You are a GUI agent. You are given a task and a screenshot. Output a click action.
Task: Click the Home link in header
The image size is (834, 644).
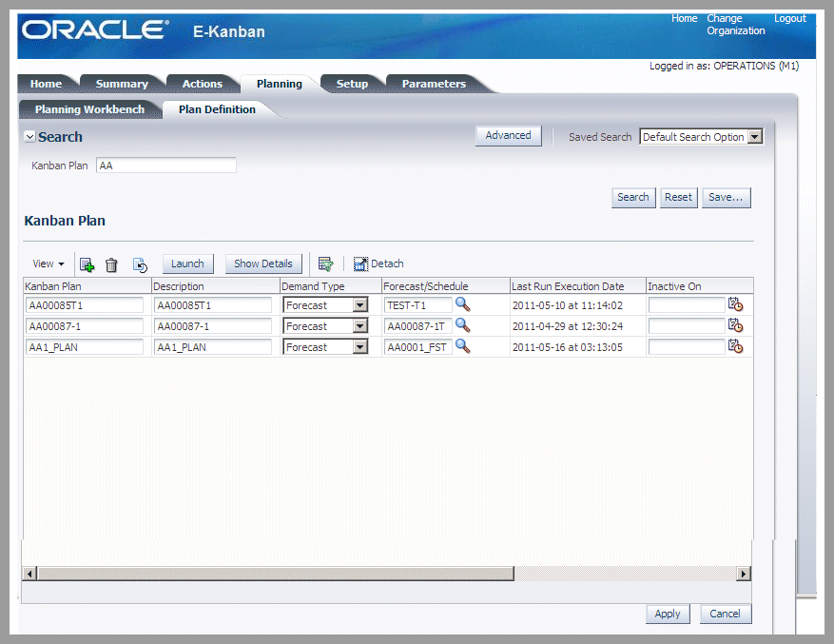tap(684, 18)
